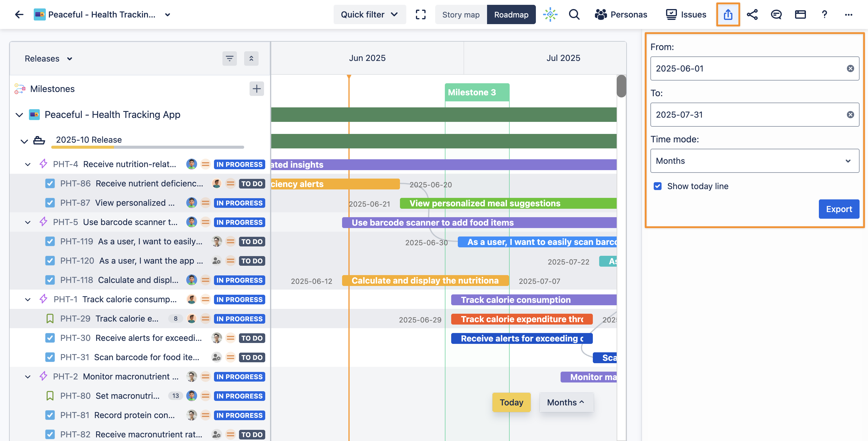Toggle the PHT-86 task checkbox
The height and width of the screenshot is (441, 868).
50,183
